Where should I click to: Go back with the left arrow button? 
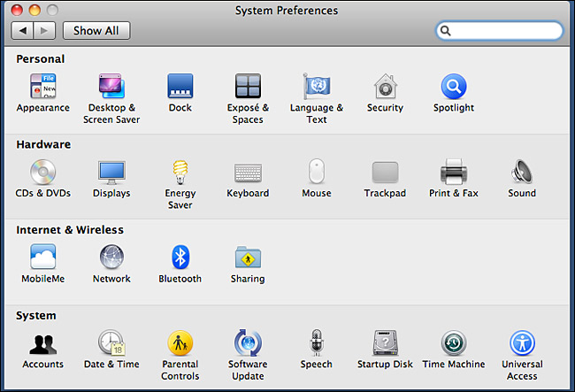point(22,30)
